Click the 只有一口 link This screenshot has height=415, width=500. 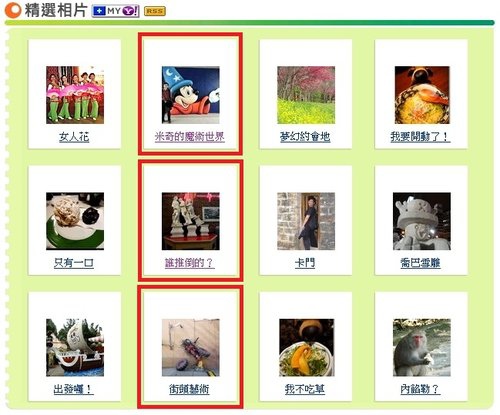coord(74,263)
